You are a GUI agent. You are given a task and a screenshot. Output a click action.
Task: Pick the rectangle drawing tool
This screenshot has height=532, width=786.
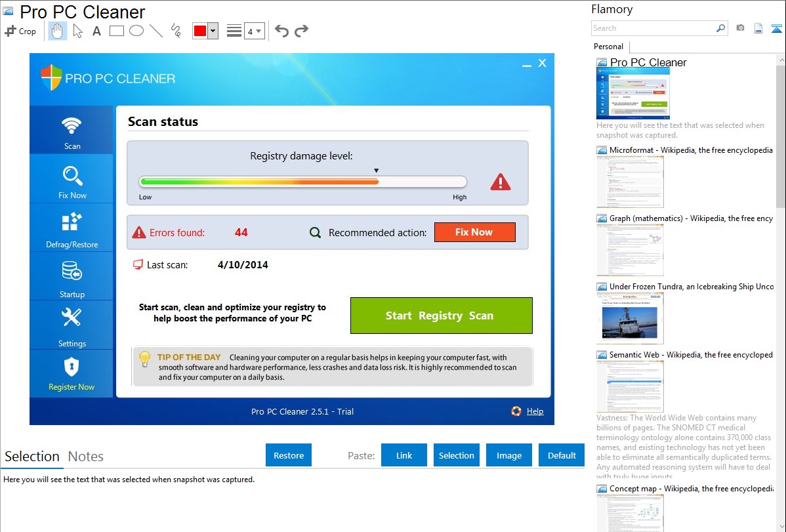116,31
